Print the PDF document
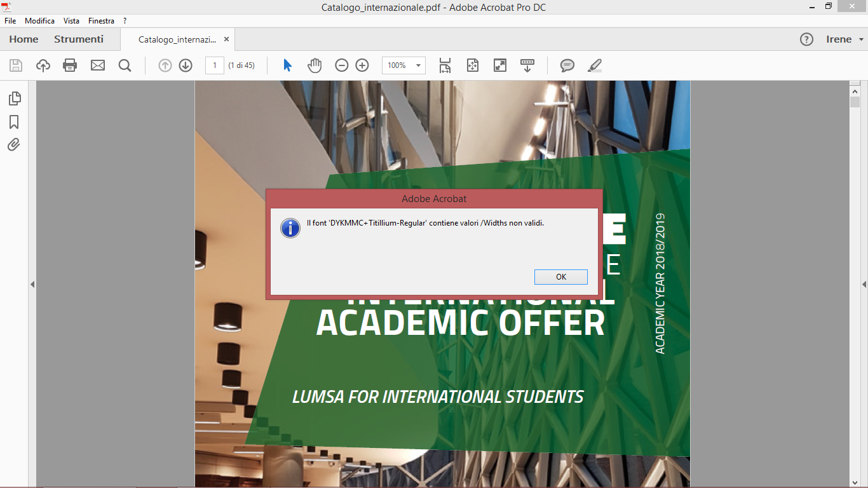 70,65
